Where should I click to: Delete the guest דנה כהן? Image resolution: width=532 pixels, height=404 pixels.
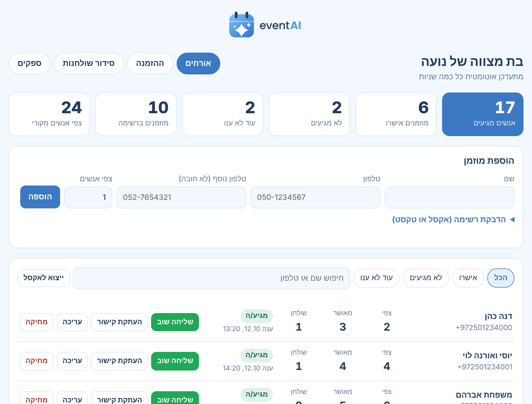coord(37,322)
